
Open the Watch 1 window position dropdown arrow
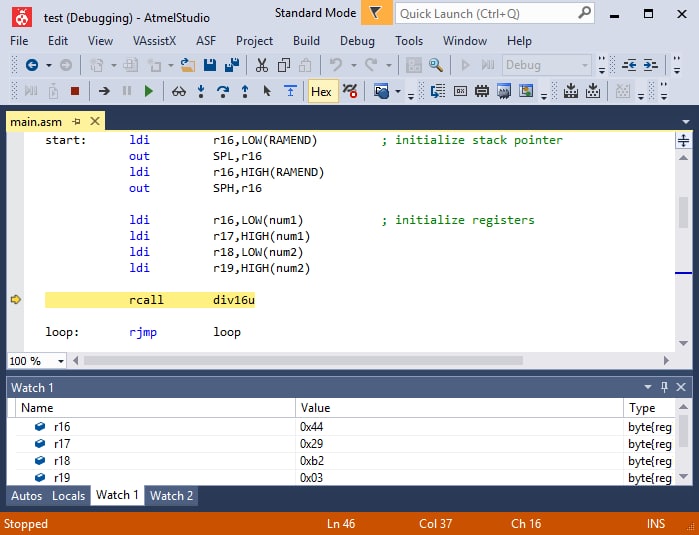pos(648,387)
